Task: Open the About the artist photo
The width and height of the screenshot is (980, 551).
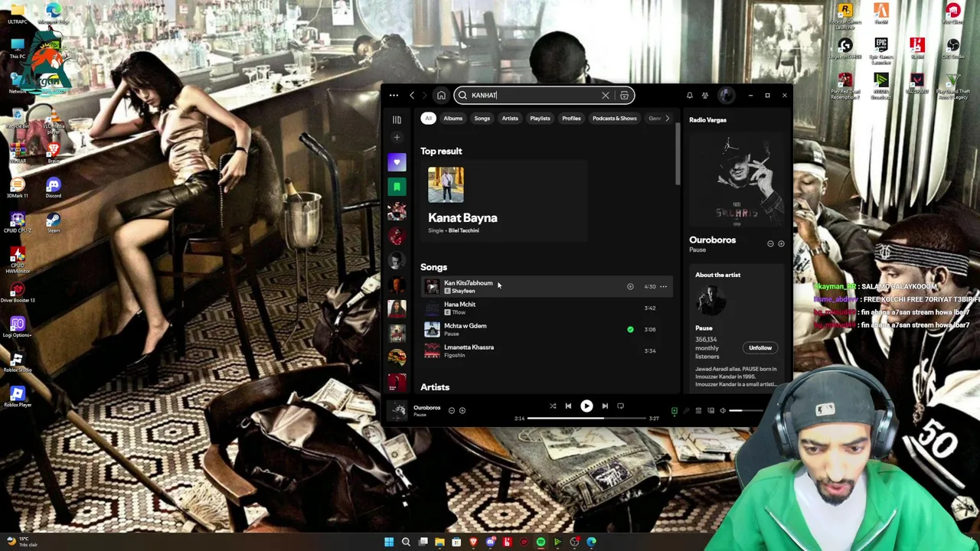Action: 710,302
